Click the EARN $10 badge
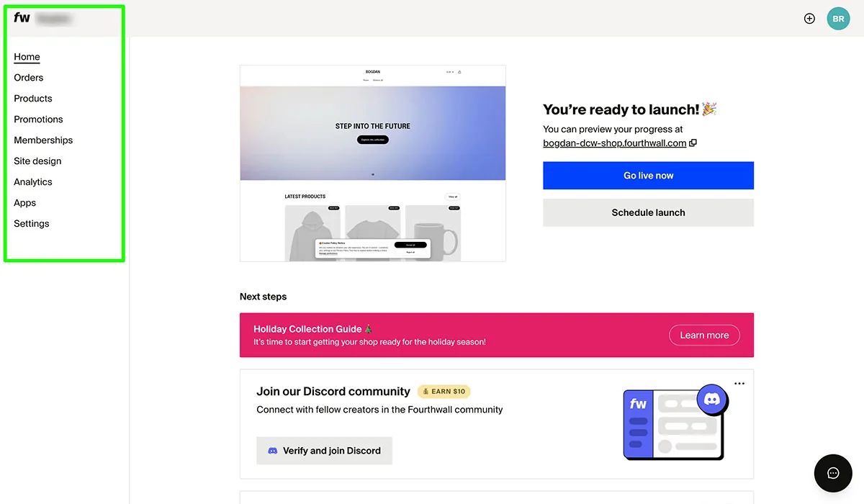Viewport: 864px width, 504px height. click(444, 391)
